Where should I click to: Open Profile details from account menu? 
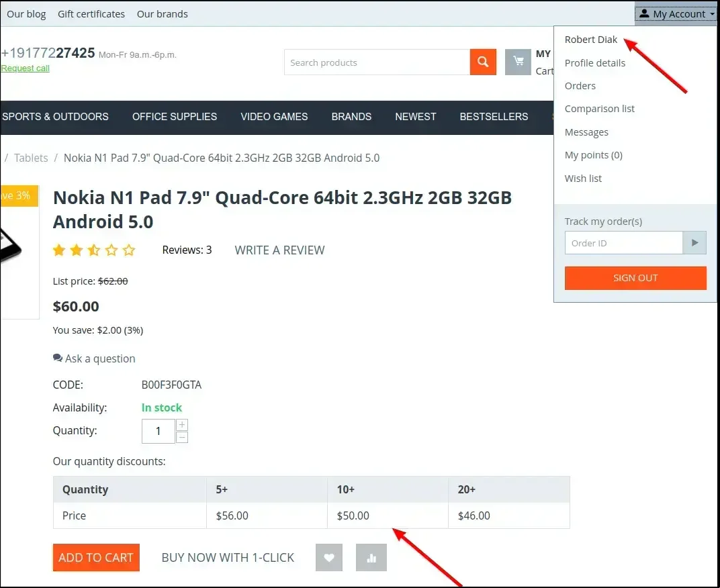[x=594, y=63]
